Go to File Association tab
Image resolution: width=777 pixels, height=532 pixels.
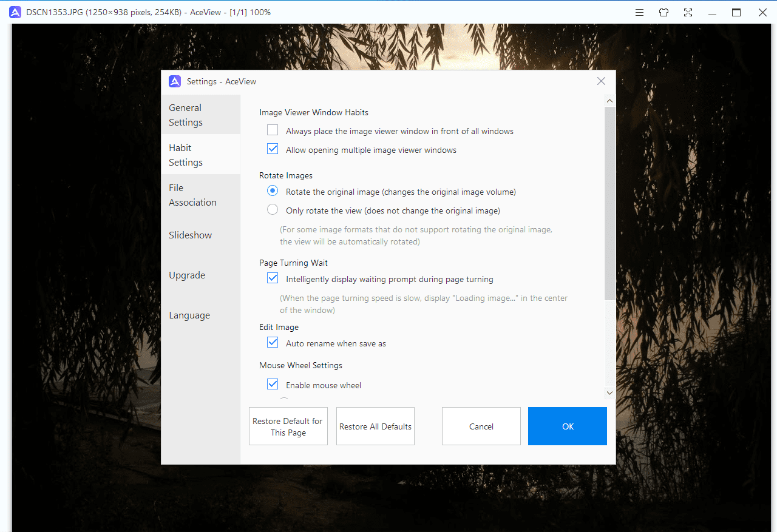201,195
